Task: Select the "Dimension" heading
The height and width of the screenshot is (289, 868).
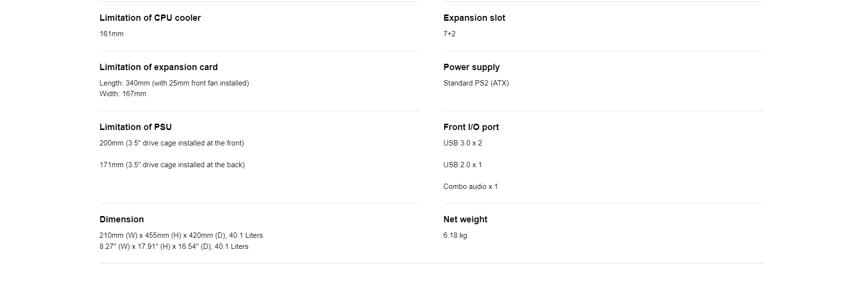Action: pos(122,219)
